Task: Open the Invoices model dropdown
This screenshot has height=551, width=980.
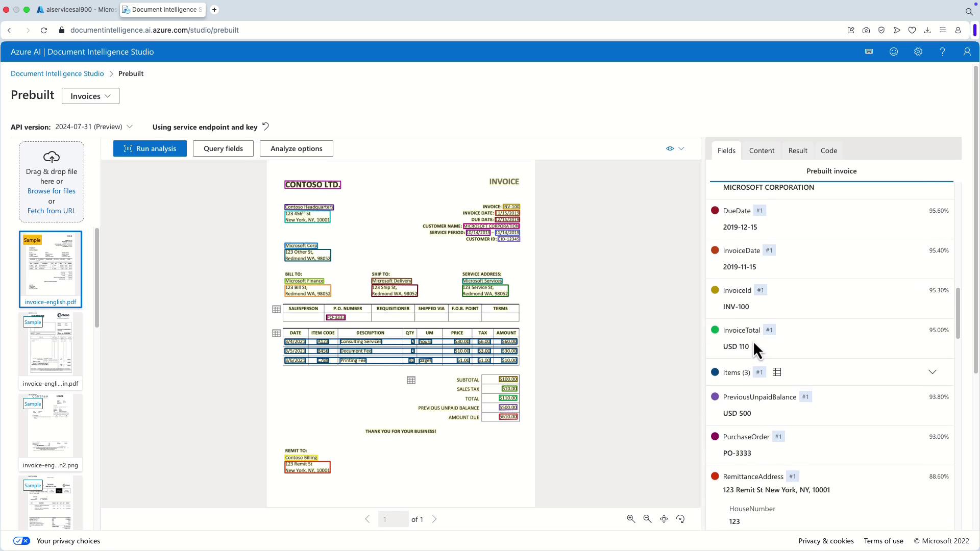Action: click(x=90, y=96)
